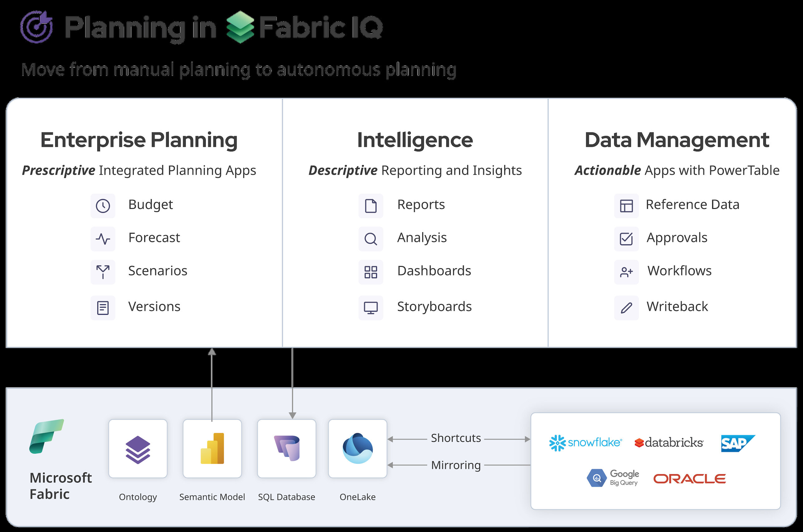Click the Analysis magnifier icon
The image size is (803, 532).
coord(370,239)
